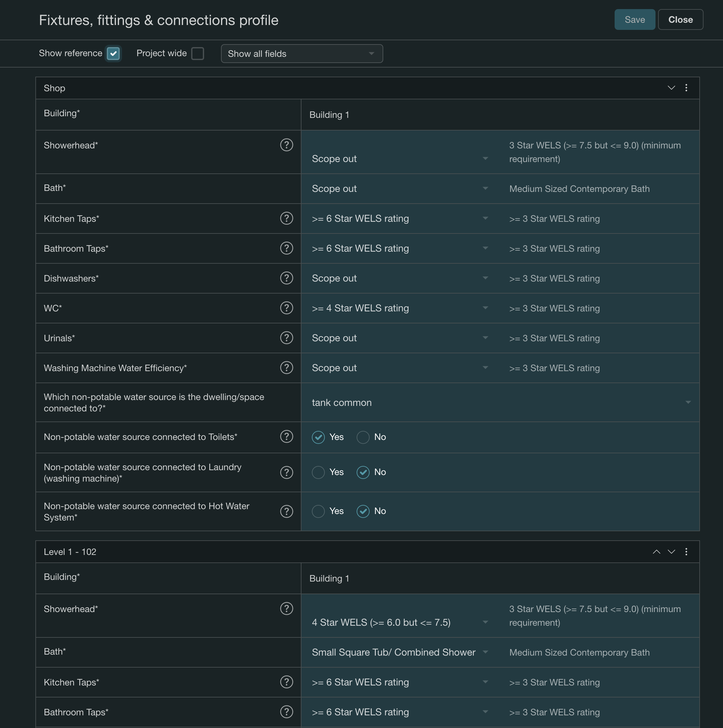723x728 pixels.
Task: Open the Shop section three-dot menu
Action: coord(686,88)
